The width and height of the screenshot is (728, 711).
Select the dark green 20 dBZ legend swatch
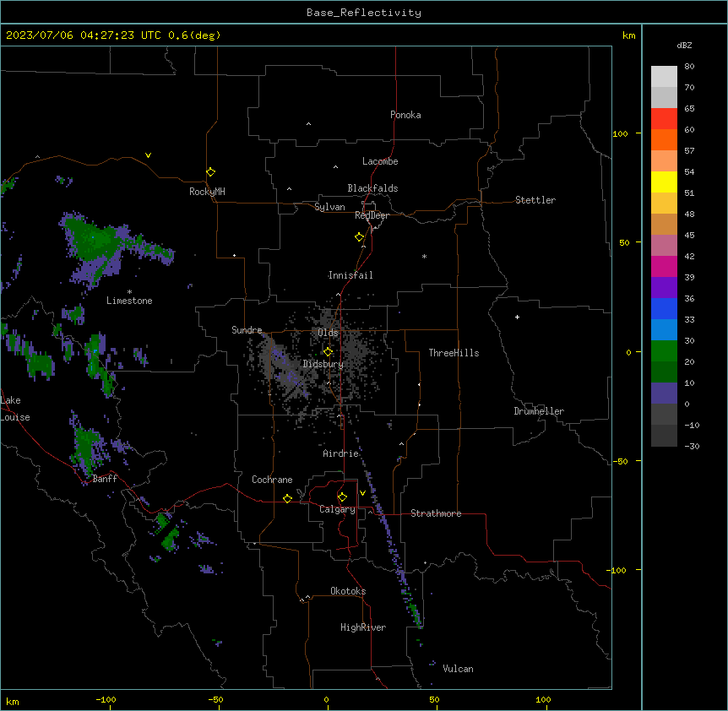(664, 372)
